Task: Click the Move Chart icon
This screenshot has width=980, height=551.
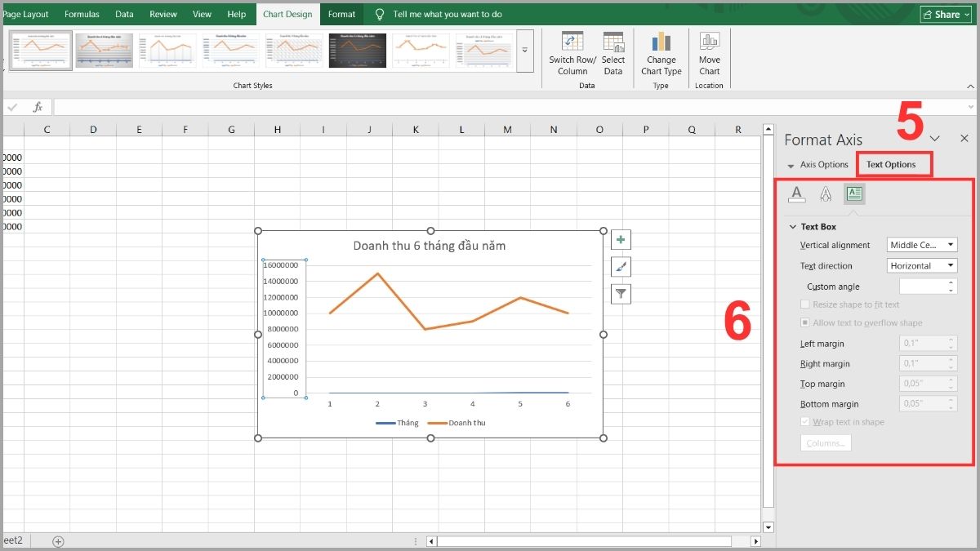Action: coord(710,42)
